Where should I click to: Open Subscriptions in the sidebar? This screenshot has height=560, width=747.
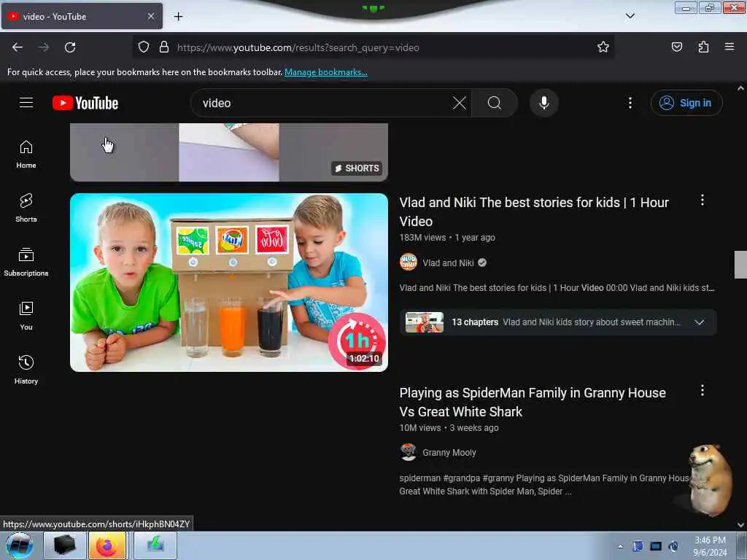26,262
